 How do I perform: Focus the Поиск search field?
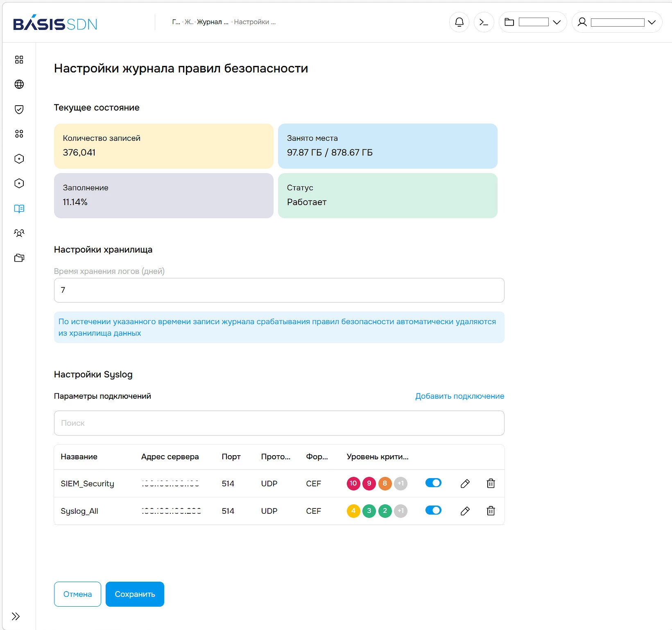279,423
